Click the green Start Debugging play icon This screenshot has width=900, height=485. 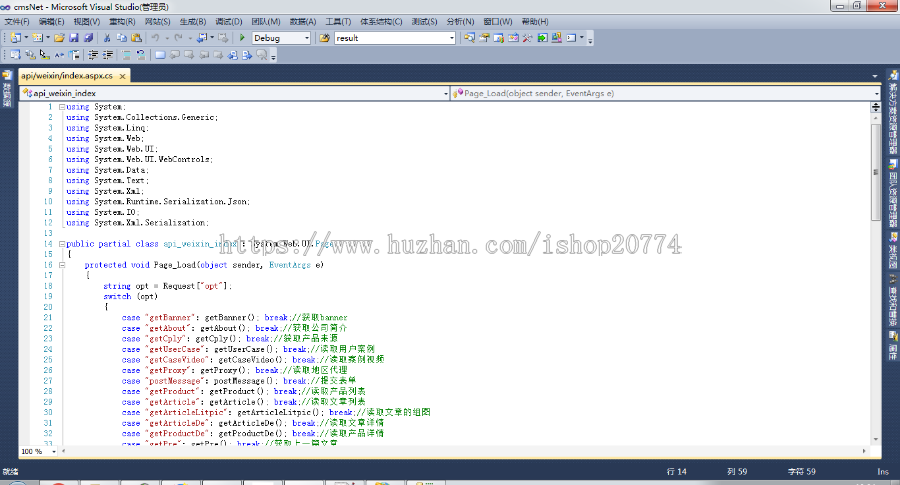242,38
